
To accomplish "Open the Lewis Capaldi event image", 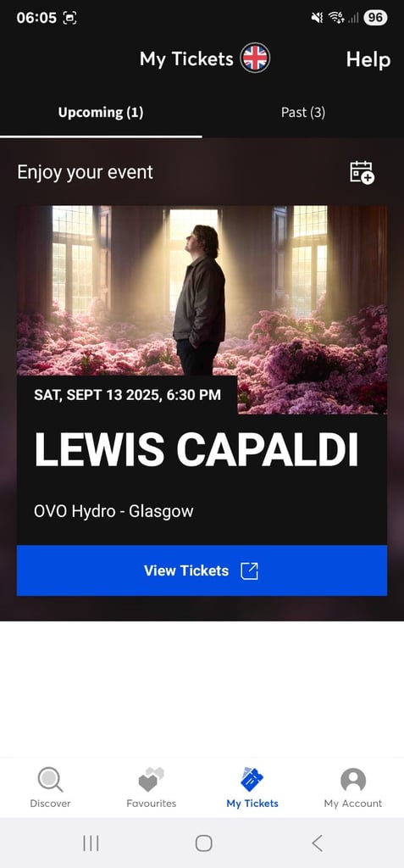I will tap(202, 309).
